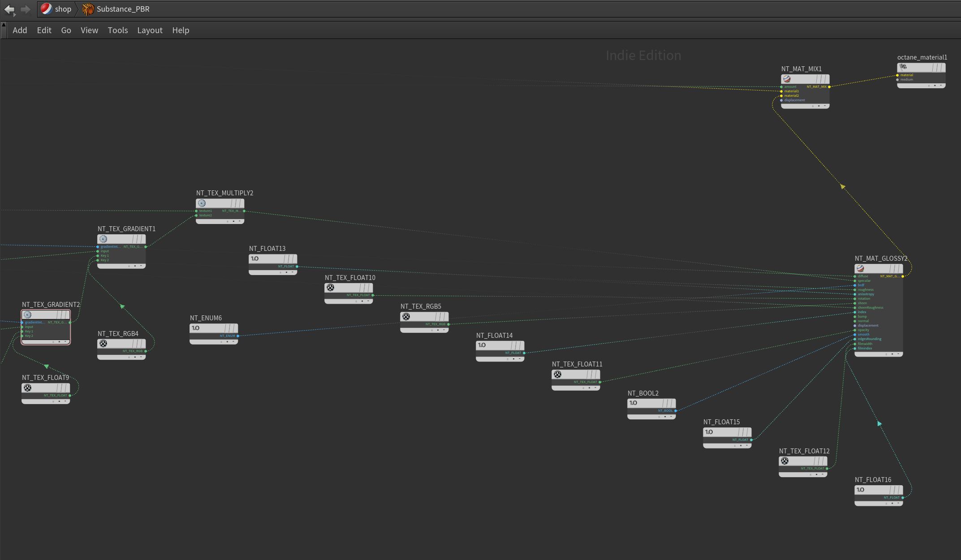Screen dimensions: 961x560
Task: Click the NT_MAT_MIX1 material ball icon
Action: click(787, 79)
